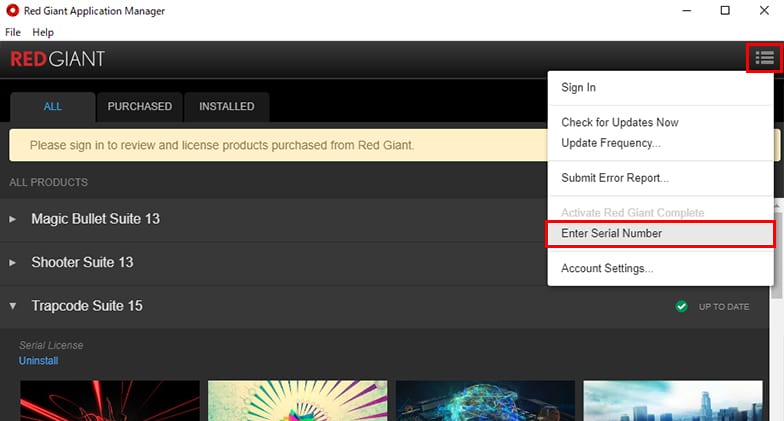Choose Submit Error Report

click(x=614, y=178)
